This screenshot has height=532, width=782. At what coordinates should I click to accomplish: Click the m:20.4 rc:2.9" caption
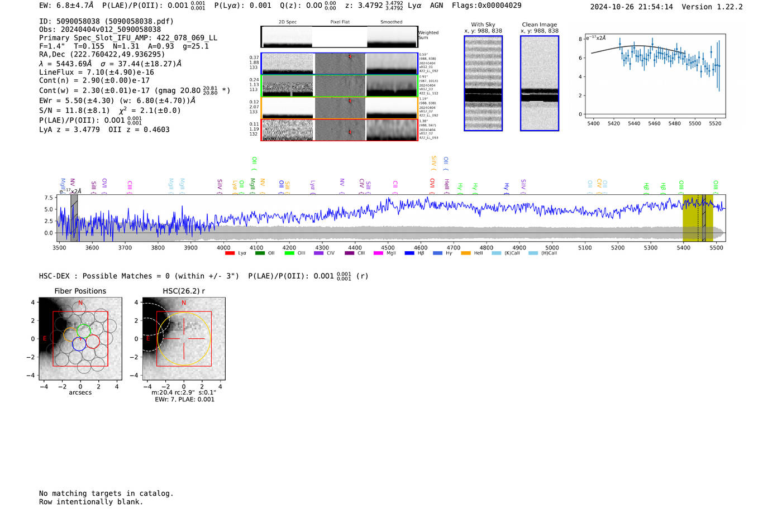tap(184, 392)
